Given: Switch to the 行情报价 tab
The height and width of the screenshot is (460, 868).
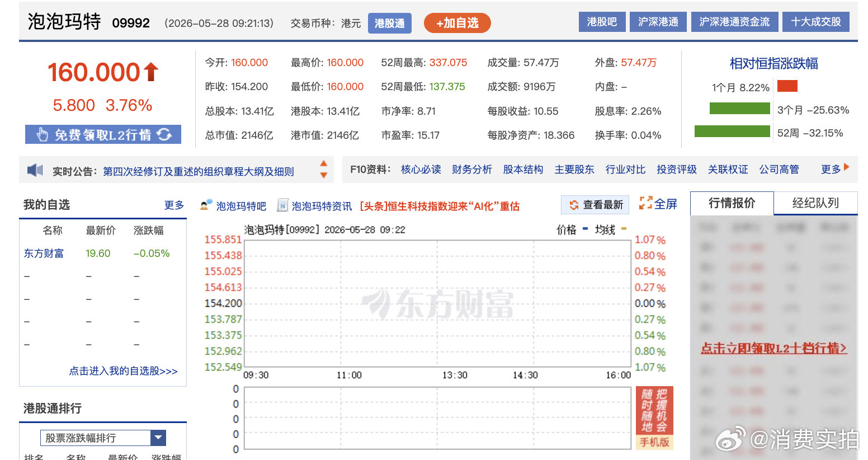Looking at the screenshot, I should click(x=732, y=203).
